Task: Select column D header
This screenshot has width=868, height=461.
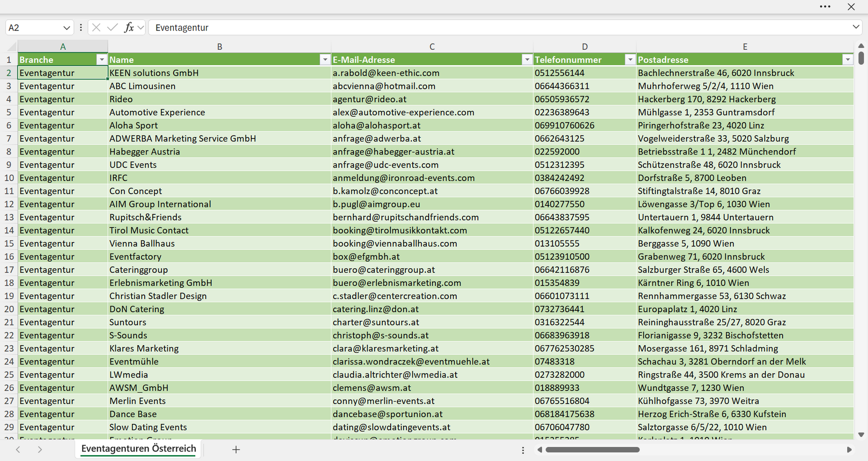Action: click(584, 46)
